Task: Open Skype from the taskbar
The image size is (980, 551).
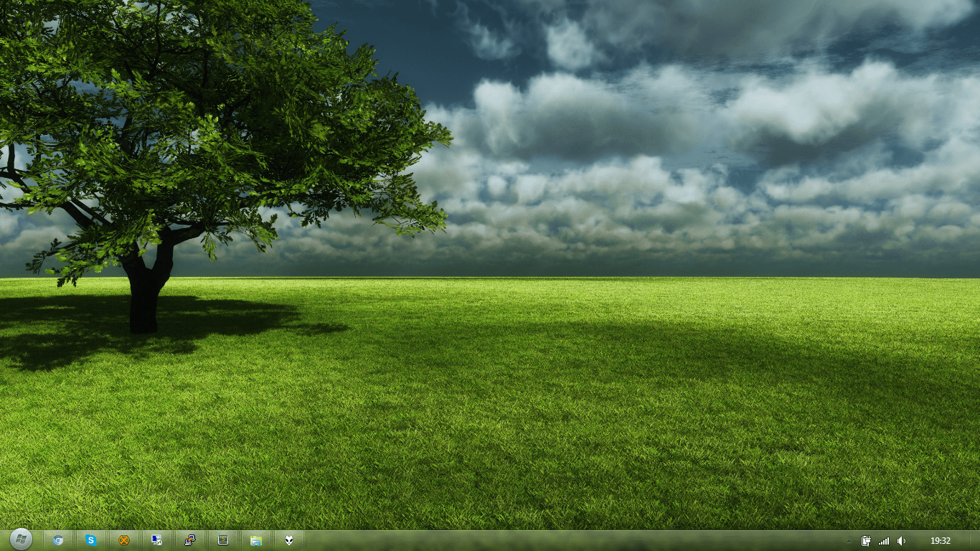Action: coord(91,540)
